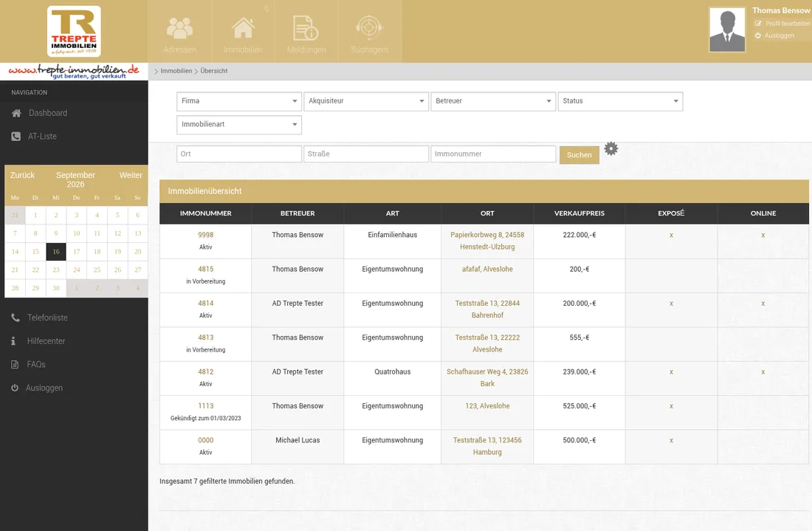The height and width of the screenshot is (531, 812).
Task: Open address afafaf, Alveslohe
Action: pyautogui.click(x=487, y=269)
